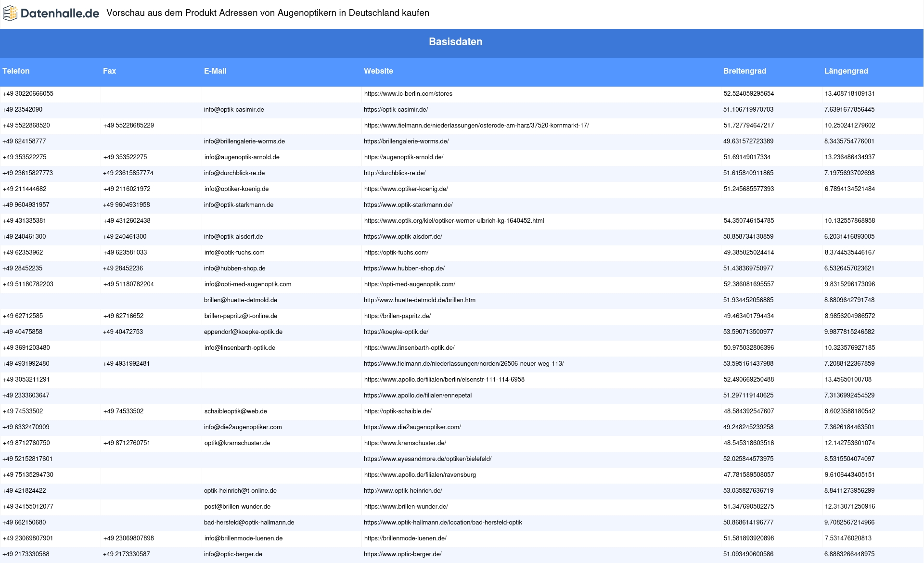
Task: Open the Fielmann Osterode am Harz URL
Action: 476,126
